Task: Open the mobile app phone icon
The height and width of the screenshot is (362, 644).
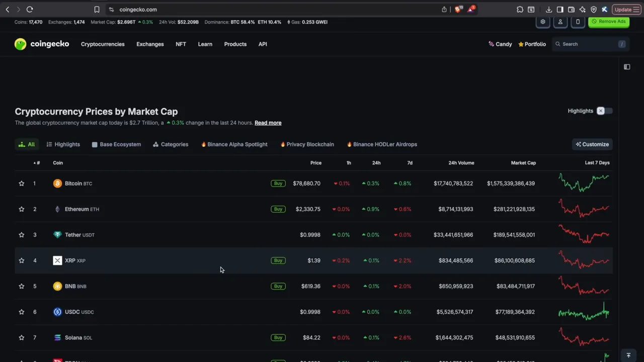Action: [x=578, y=22]
